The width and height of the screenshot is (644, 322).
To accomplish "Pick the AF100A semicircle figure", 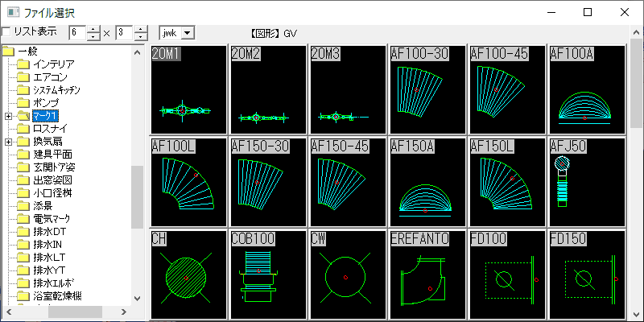I will tap(587, 89).
